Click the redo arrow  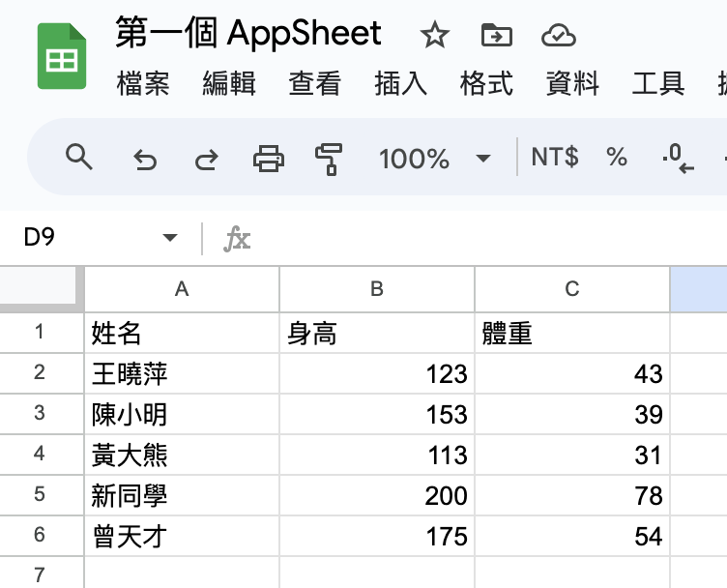(x=206, y=160)
